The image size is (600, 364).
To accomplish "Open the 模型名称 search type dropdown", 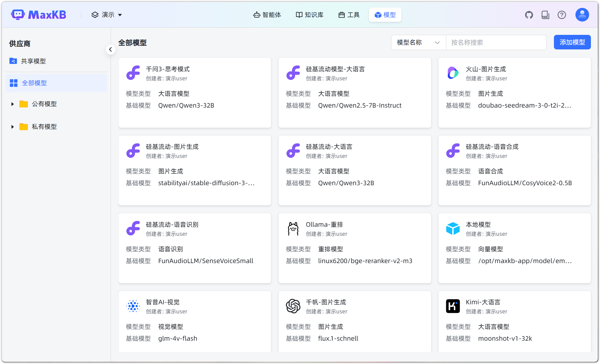I will [x=418, y=42].
